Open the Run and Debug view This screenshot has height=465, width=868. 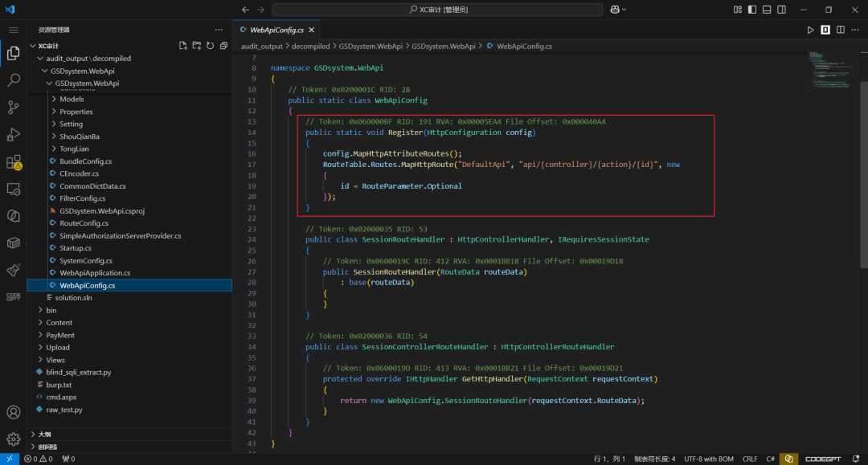pos(14,134)
